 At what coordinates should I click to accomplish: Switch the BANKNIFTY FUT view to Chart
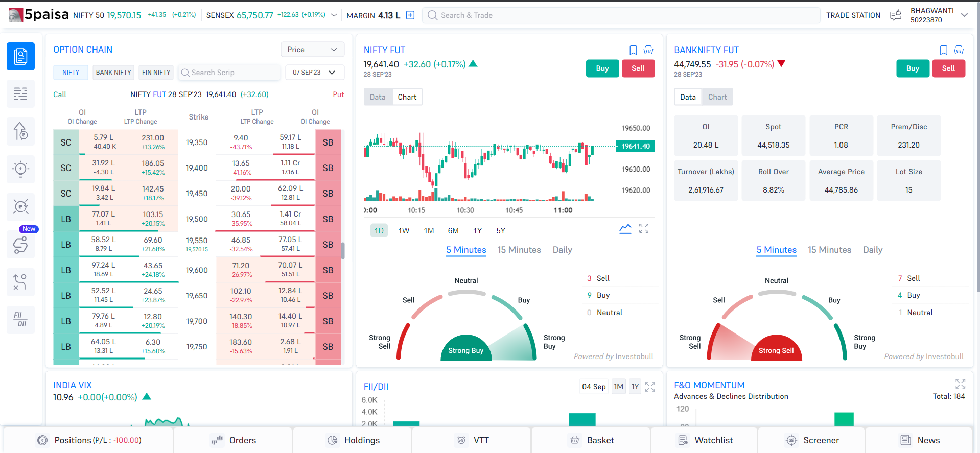(x=717, y=97)
